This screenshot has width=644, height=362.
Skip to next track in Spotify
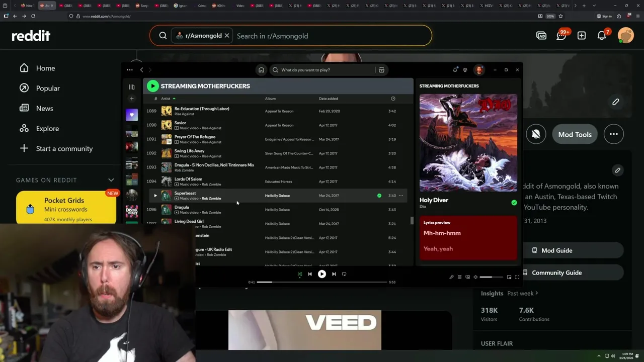point(334,274)
